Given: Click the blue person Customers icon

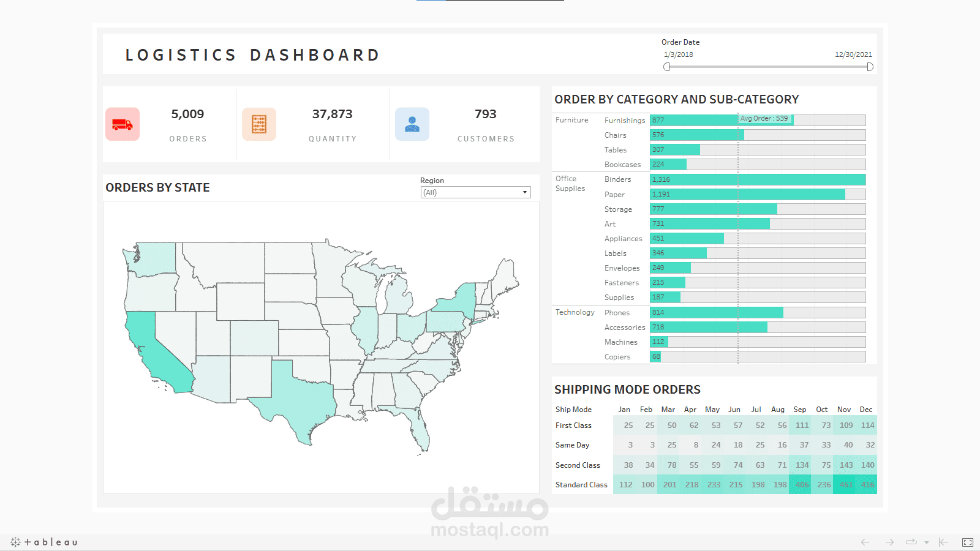Looking at the screenshot, I should pos(413,124).
